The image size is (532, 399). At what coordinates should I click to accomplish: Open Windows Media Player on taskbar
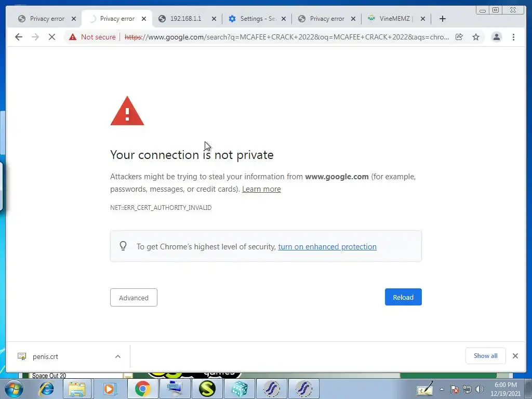click(x=110, y=389)
